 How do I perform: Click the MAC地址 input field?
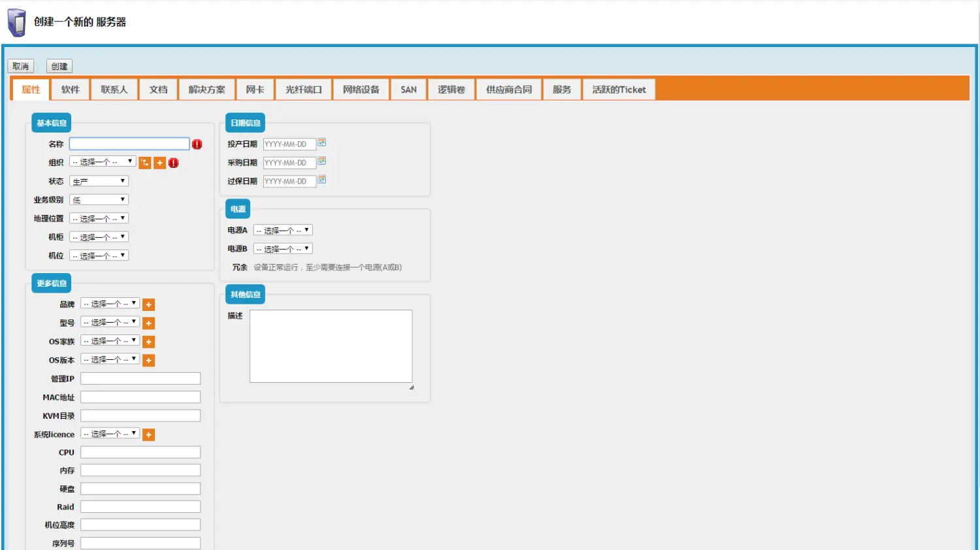140,397
